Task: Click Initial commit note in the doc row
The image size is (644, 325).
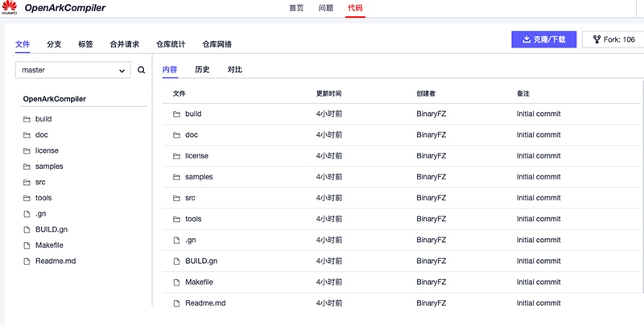Action: coord(539,135)
